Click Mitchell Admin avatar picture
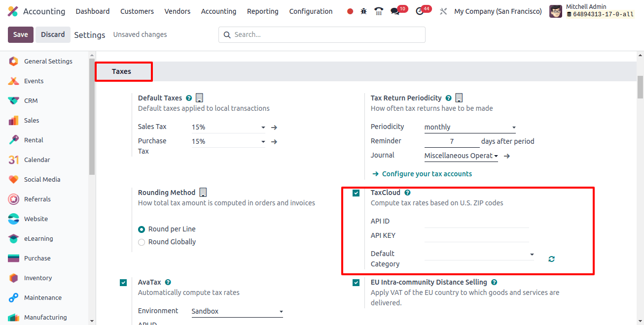This screenshot has width=644, height=325. [x=556, y=11]
